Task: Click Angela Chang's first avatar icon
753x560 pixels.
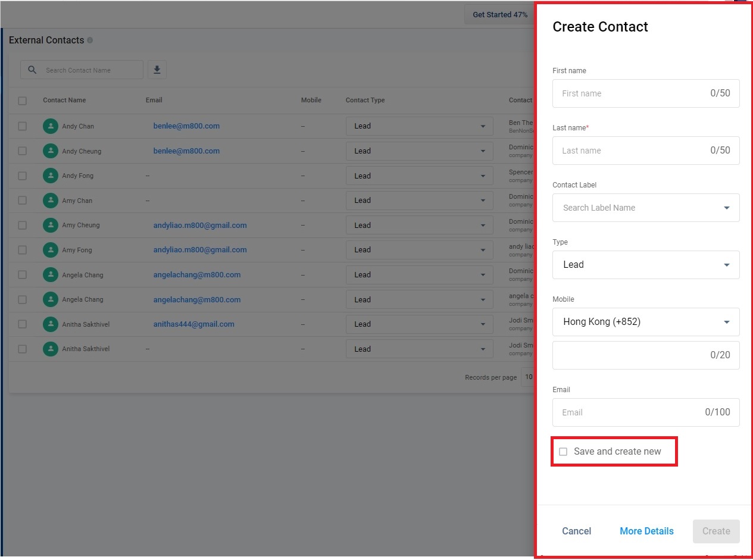Action: click(51, 275)
